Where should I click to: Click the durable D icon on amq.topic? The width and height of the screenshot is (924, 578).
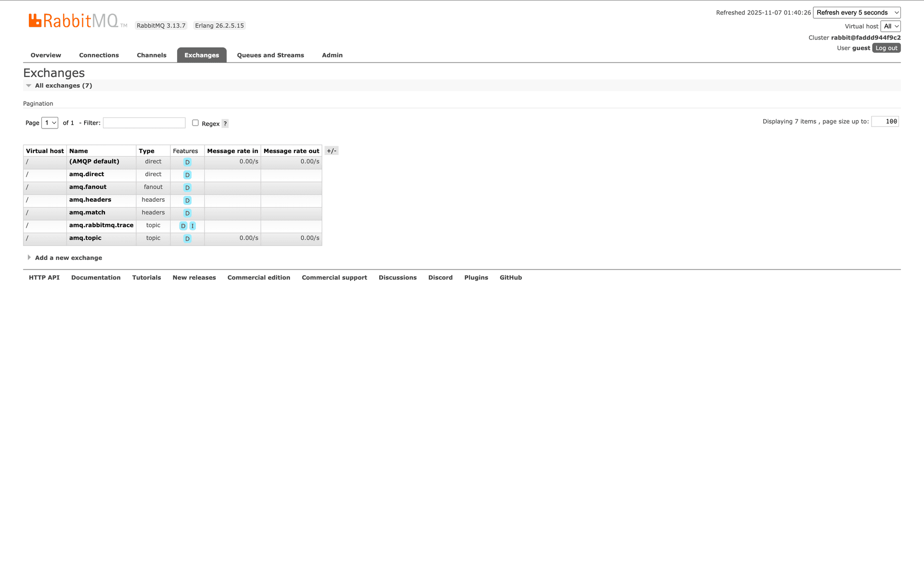click(x=187, y=238)
